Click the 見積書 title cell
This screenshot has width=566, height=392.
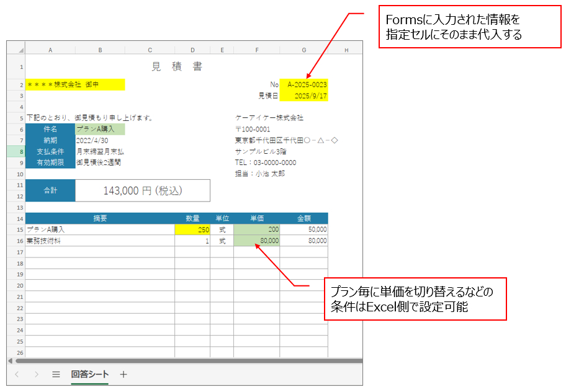click(176, 67)
